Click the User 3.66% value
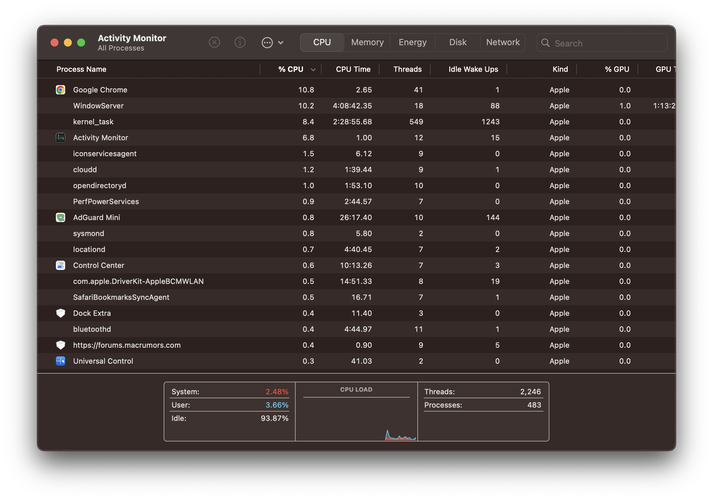Viewport: 713px width, 500px height. coord(277,405)
